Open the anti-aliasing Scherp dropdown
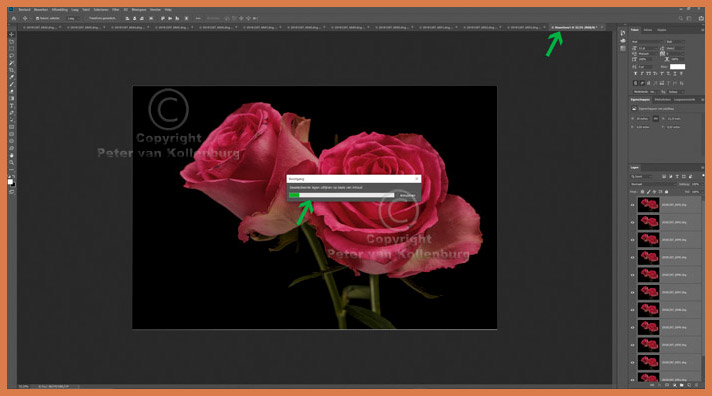This screenshot has width=712, height=396. [676, 92]
